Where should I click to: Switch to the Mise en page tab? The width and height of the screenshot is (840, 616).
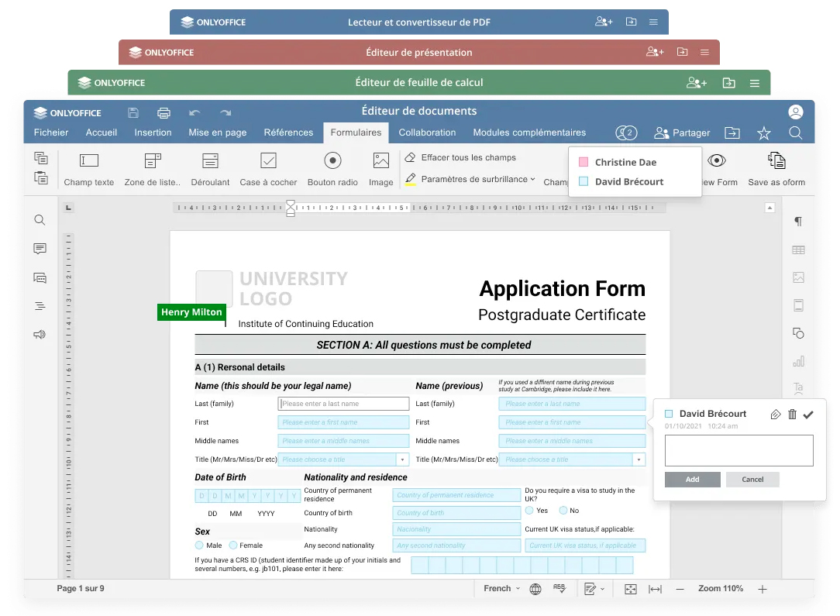point(218,132)
